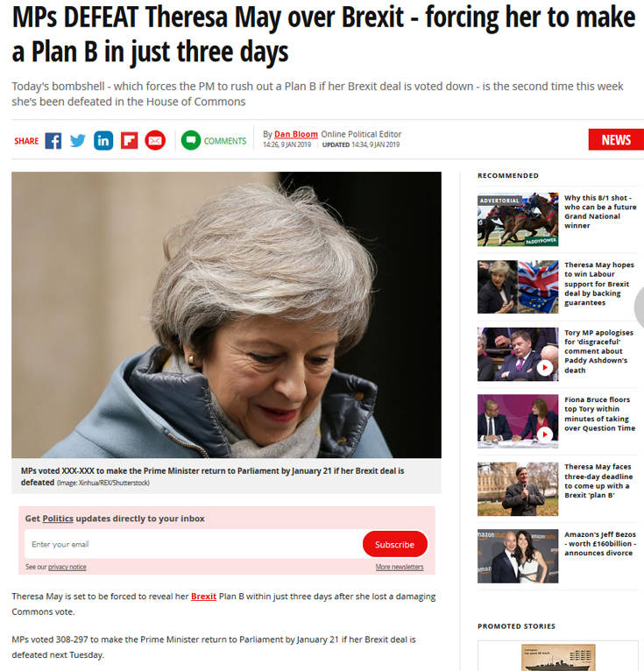This screenshot has height=671, width=644.
Task: Share the article on Twitter
Action: (78, 140)
